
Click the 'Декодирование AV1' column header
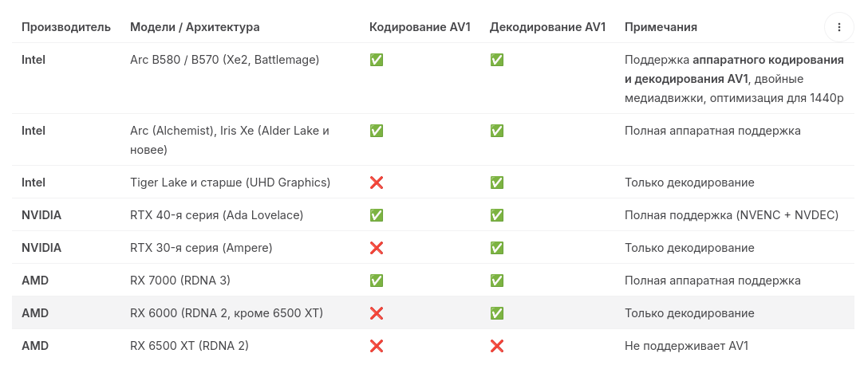point(547,27)
